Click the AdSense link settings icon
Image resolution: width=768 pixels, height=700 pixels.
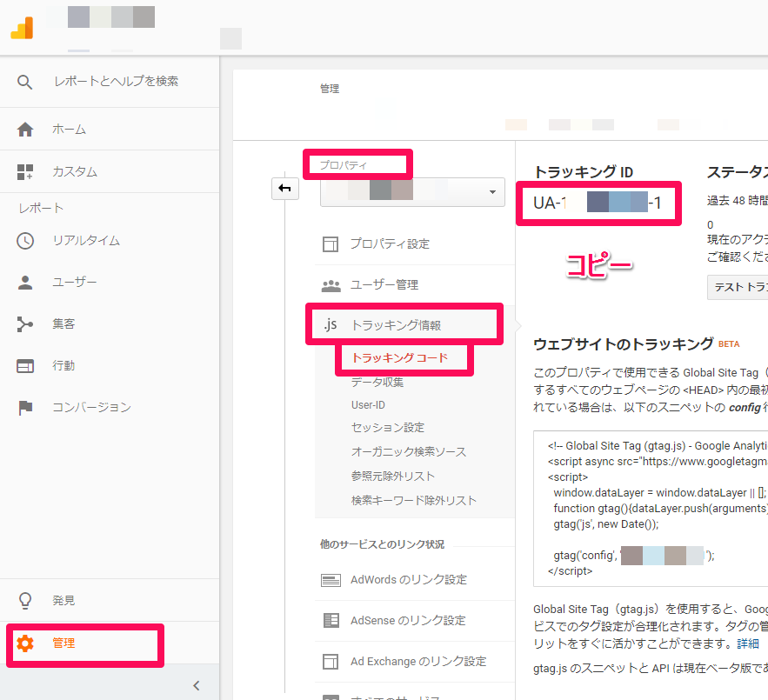(331, 621)
